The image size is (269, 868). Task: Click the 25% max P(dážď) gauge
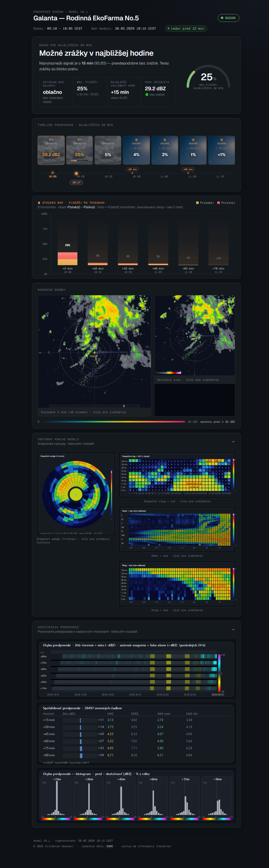[208, 77]
